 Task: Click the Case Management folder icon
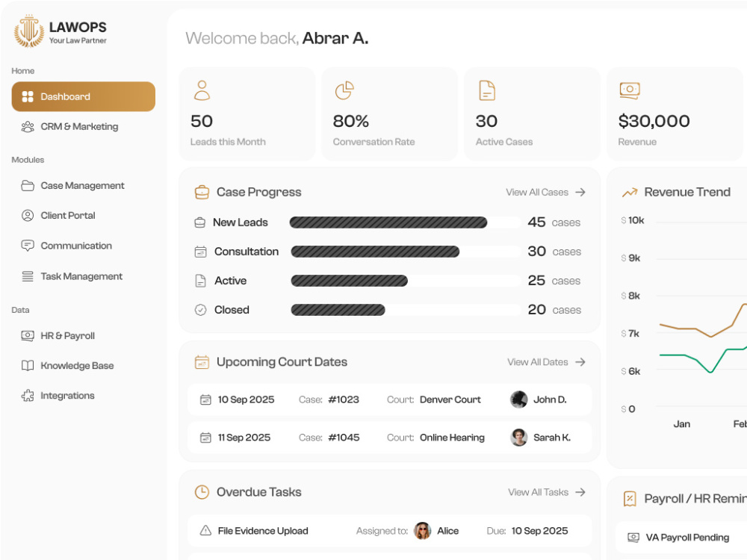[28, 186]
